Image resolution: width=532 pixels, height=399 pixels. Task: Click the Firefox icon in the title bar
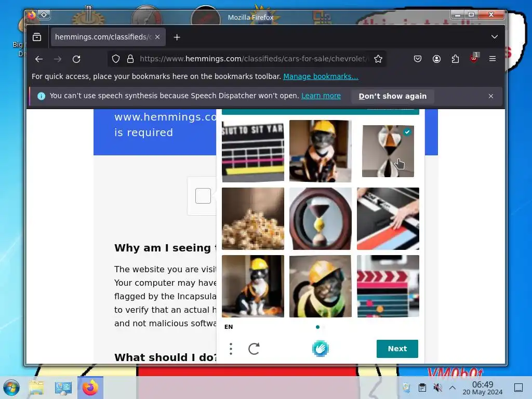pyautogui.click(x=32, y=15)
